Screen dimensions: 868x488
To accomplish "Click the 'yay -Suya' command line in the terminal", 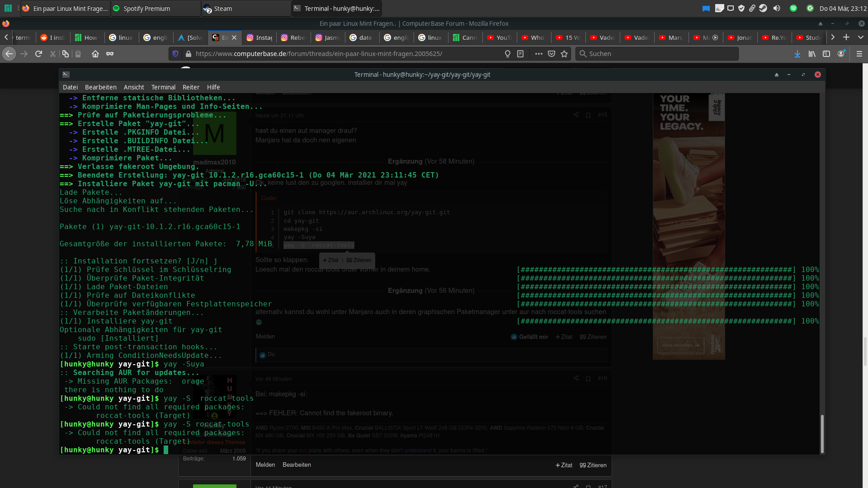I will [x=132, y=364].
